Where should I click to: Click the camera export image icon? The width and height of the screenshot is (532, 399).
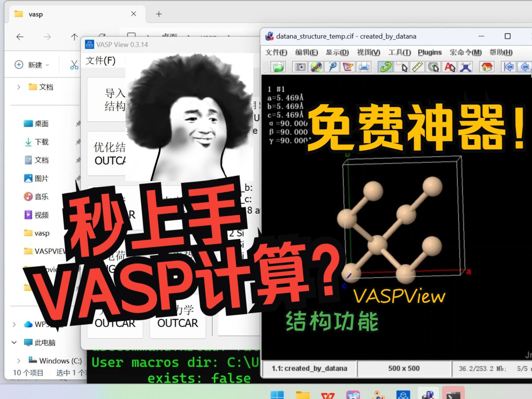click(300, 67)
